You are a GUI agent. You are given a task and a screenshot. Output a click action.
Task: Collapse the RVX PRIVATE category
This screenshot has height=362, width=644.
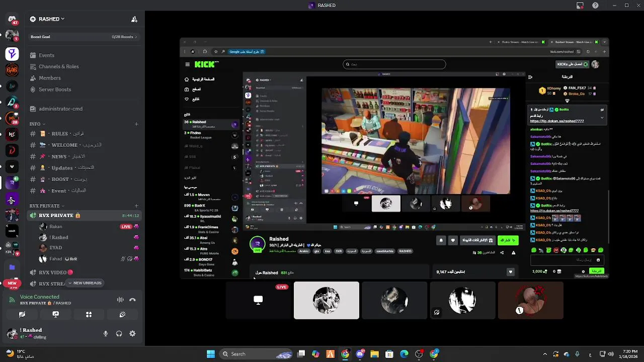[x=47, y=206]
